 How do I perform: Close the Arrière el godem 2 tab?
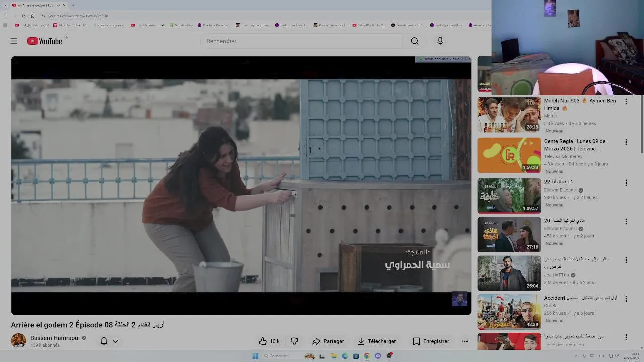(64, 5)
